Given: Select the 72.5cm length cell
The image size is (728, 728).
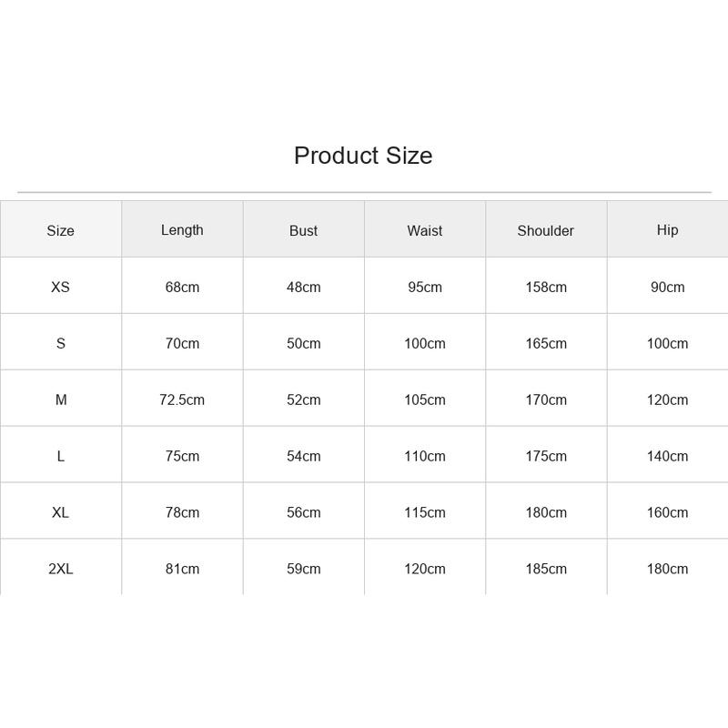Looking at the screenshot, I should (x=182, y=399).
